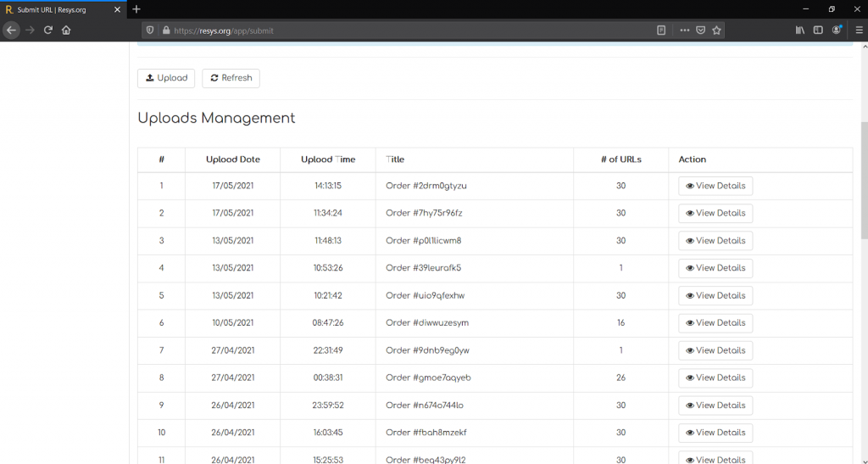The image size is (868, 464).
Task: Open page actions three-dot menu
Action: click(x=685, y=31)
